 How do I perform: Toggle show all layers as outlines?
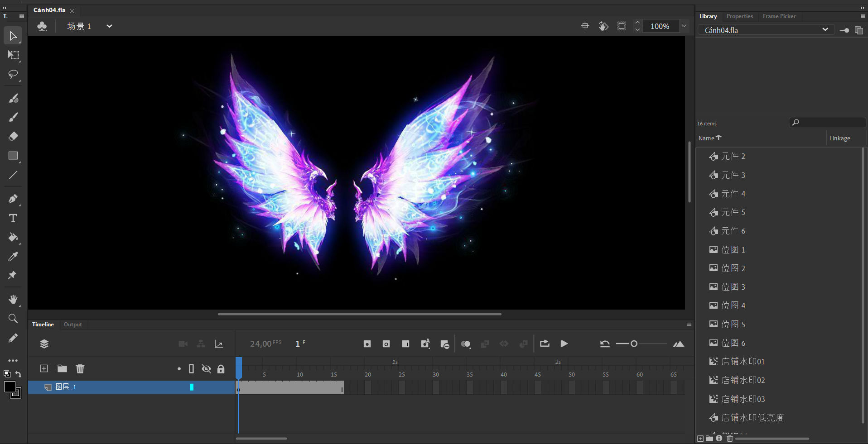191,369
